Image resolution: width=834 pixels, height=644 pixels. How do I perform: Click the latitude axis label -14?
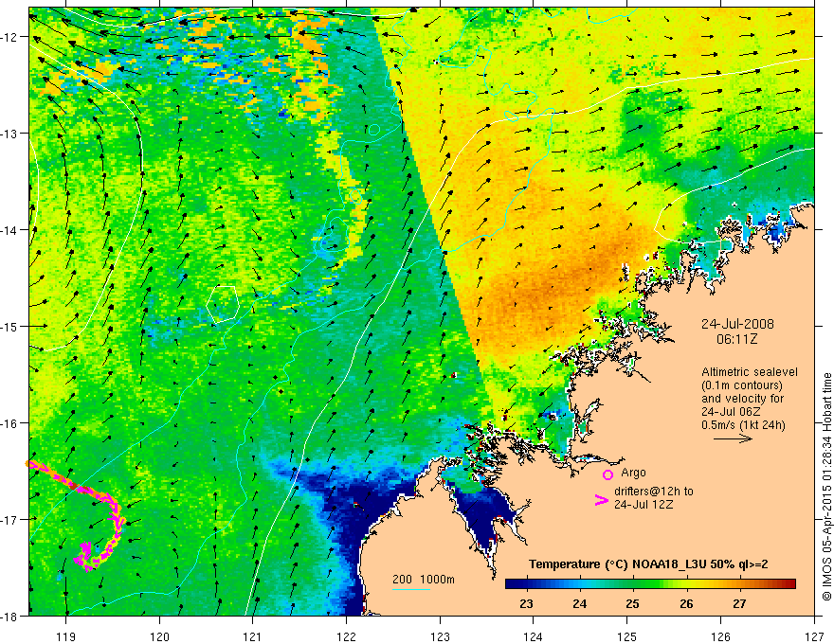pyautogui.click(x=10, y=230)
